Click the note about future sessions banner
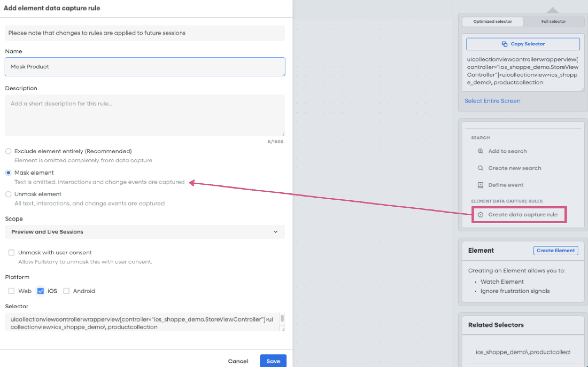The width and height of the screenshot is (588, 367). pos(145,33)
